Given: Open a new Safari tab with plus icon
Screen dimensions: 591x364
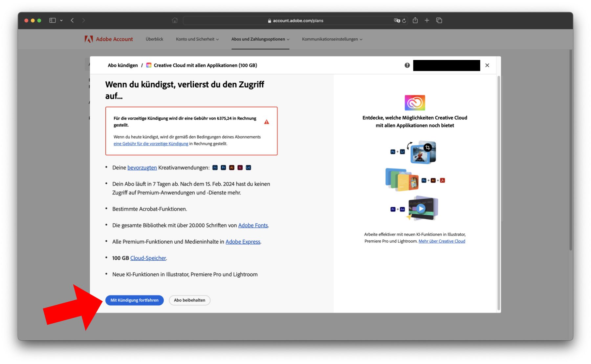Looking at the screenshot, I should pyautogui.click(x=427, y=20).
